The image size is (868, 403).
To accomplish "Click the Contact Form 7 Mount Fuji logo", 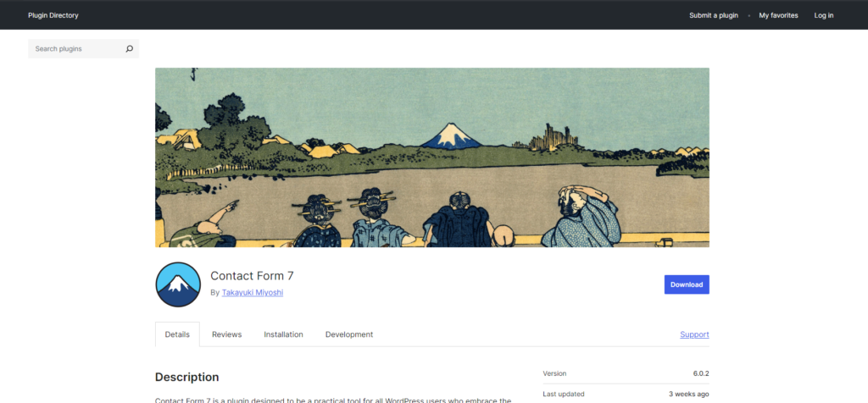I will coord(178,284).
